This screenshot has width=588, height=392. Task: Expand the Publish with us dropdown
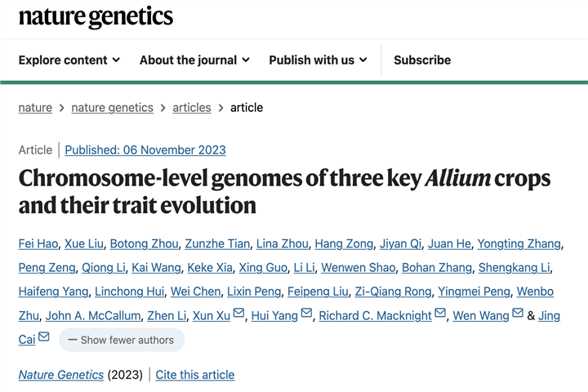tap(318, 60)
